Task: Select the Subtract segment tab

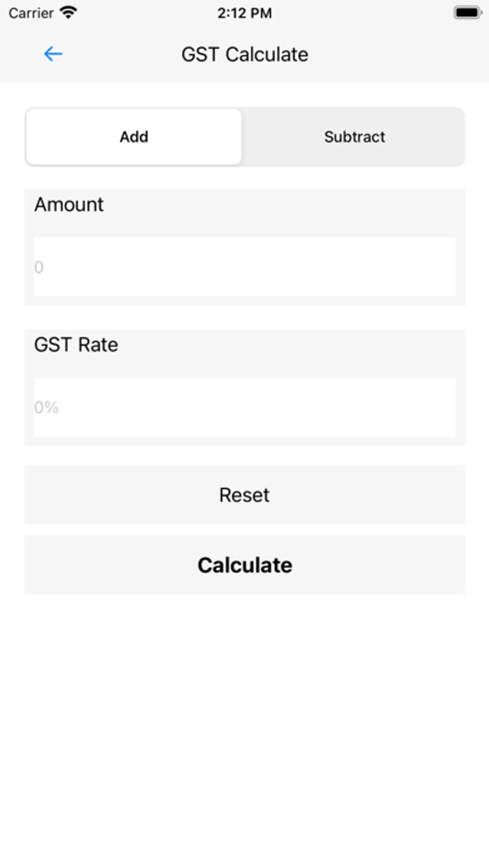Action: click(x=354, y=136)
